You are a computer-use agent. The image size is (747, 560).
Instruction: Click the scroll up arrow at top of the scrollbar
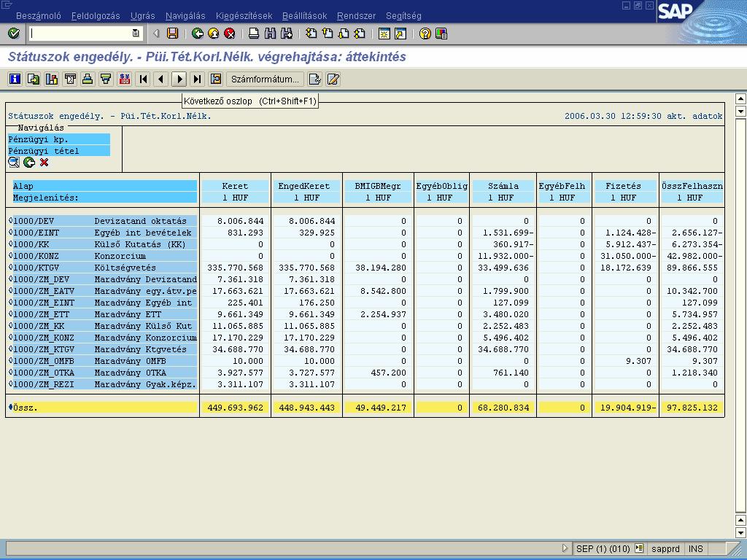pos(741,99)
